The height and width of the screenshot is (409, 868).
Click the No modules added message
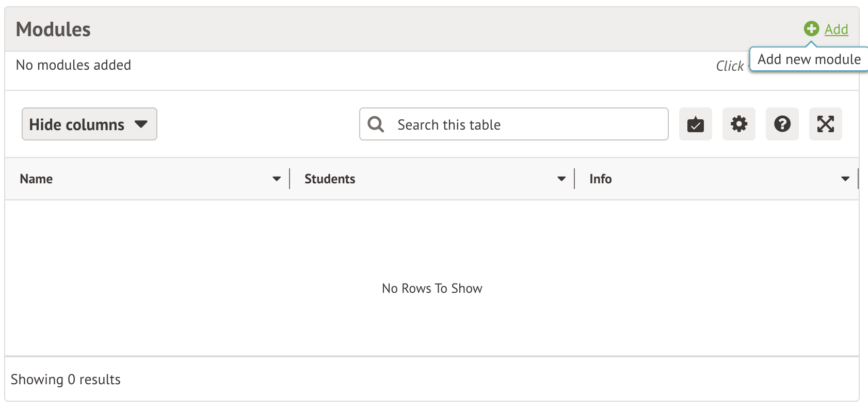pyautogui.click(x=73, y=65)
